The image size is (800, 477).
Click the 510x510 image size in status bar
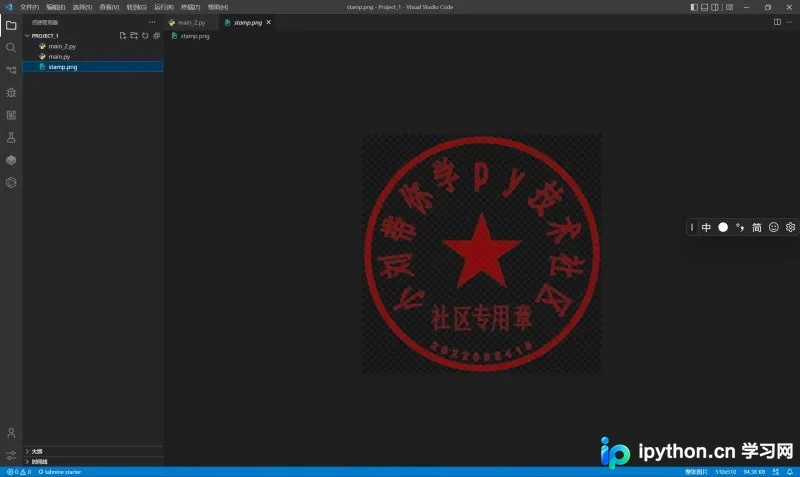coord(725,472)
